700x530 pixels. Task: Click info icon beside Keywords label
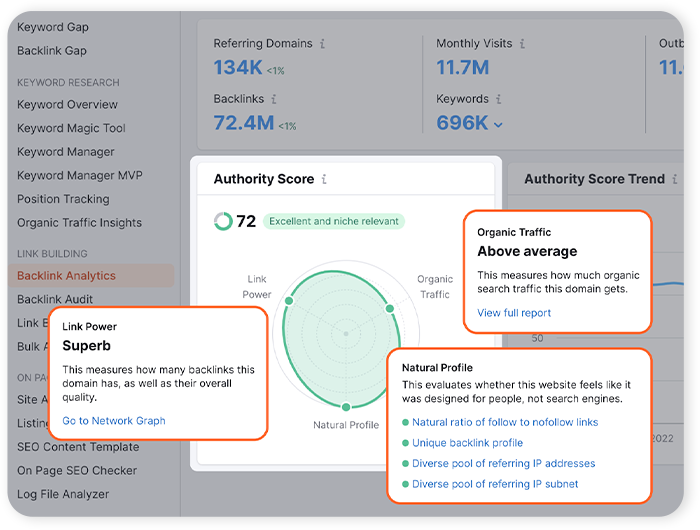click(x=498, y=99)
